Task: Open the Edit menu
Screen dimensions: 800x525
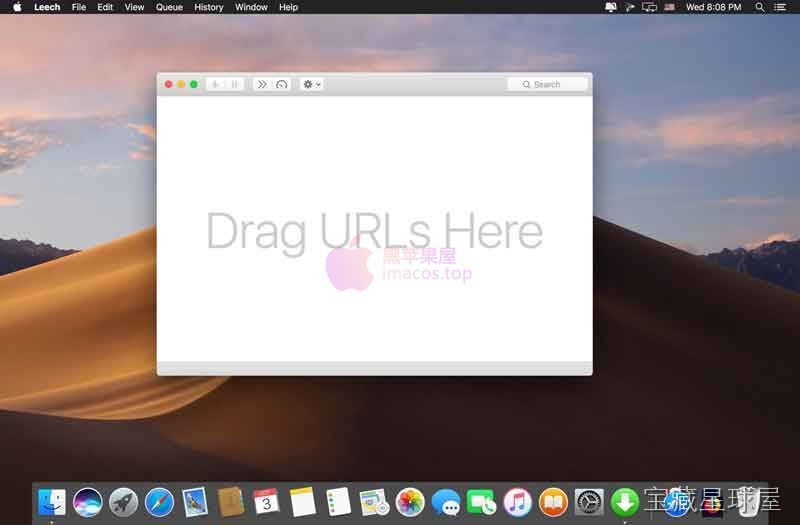Action: (105, 7)
